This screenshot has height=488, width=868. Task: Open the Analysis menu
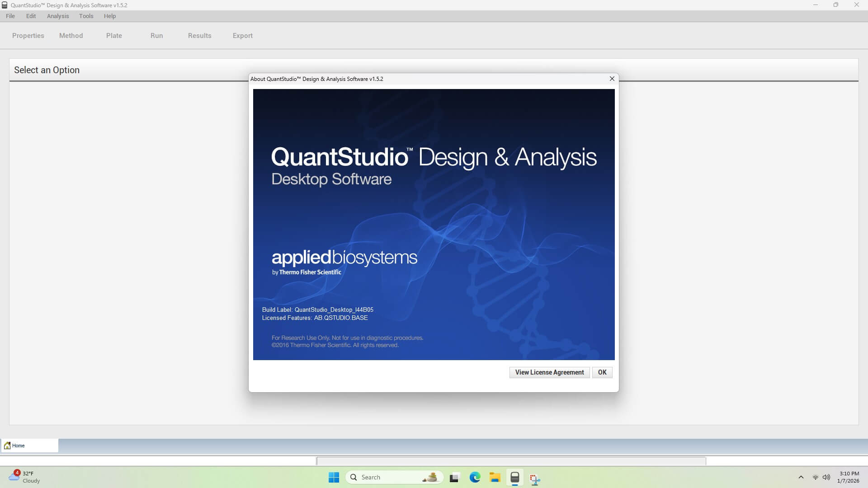tap(58, 16)
